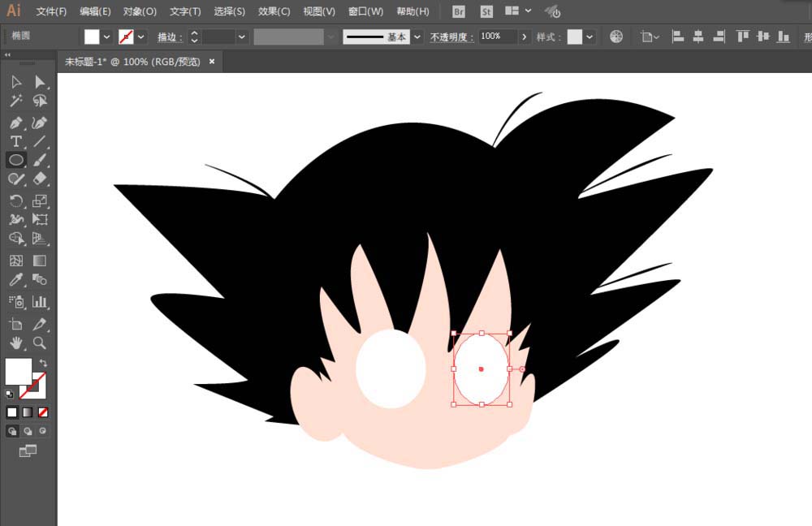
Task: Select the Pen tool
Action: 16,123
